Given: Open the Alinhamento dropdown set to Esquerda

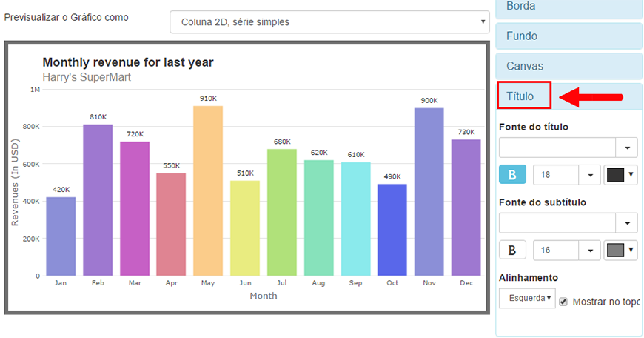Looking at the screenshot, I should (527, 298).
